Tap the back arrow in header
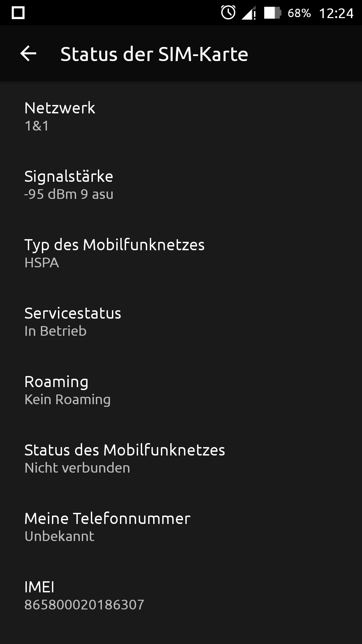The height and width of the screenshot is (644, 362). (28, 54)
